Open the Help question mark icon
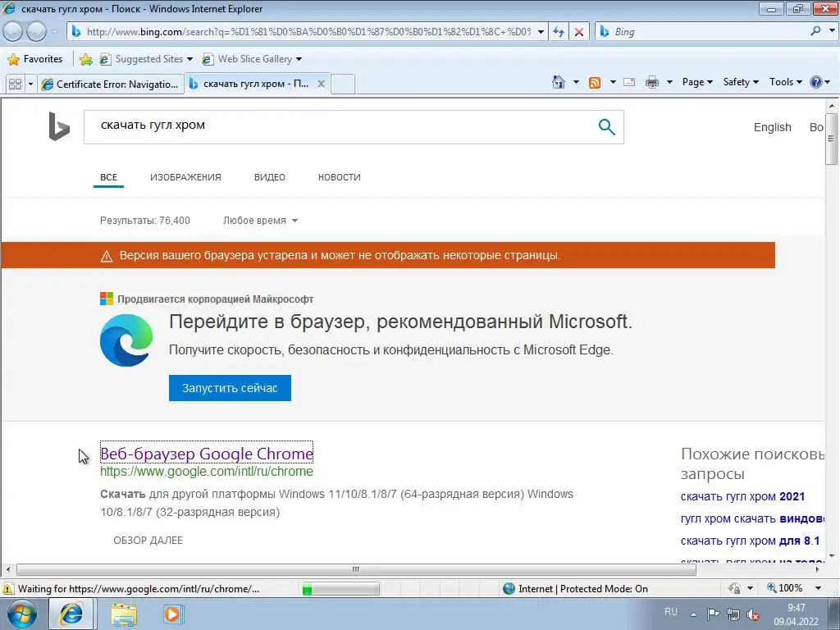Viewport: 840px width, 630px height. (816, 82)
